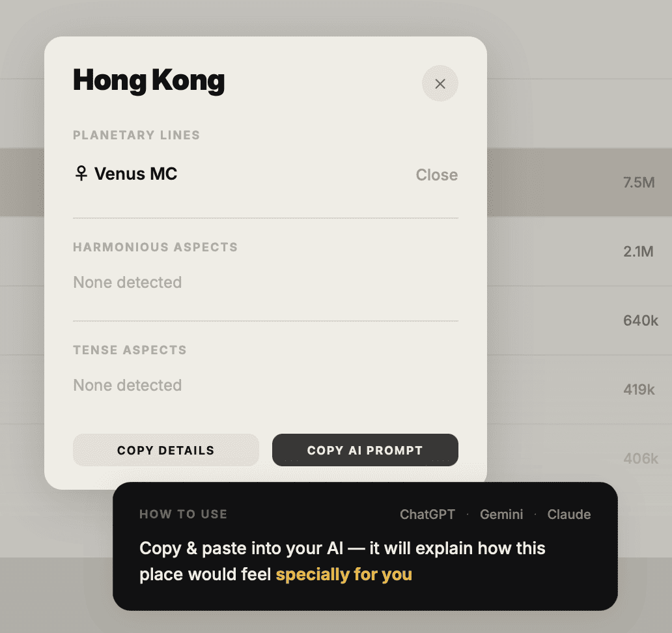Screen dimensions: 672x633
Task: Click the TENSE ASPECTS section heading
Action: tap(130, 350)
